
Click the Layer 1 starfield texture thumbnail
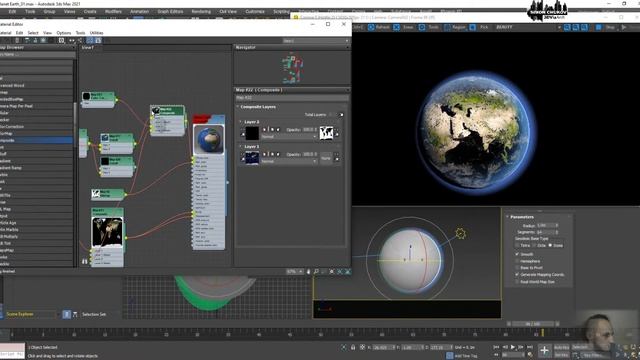coord(252,158)
